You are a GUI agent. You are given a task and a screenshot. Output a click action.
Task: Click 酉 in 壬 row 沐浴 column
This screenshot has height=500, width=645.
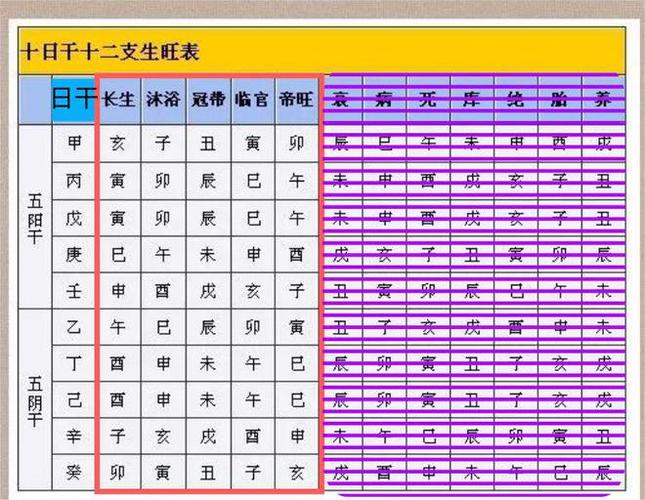(163, 291)
